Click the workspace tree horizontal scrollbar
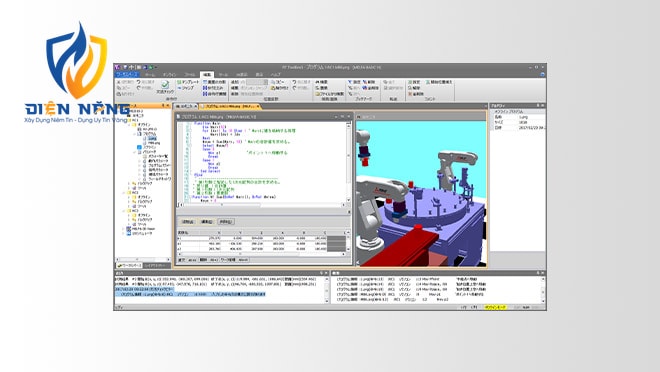This screenshot has height=372, width=660. click(143, 260)
